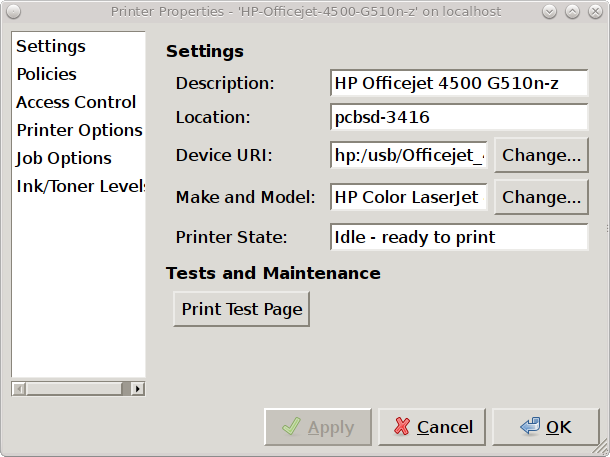Focus the Location field 'pcbsd-3416'
610x457 pixels.
(x=459, y=117)
